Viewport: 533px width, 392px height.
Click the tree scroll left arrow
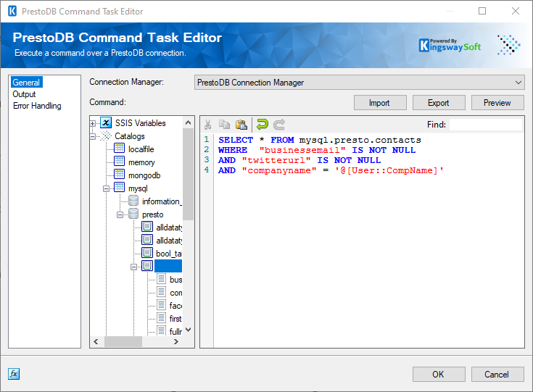tap(96, 341)
